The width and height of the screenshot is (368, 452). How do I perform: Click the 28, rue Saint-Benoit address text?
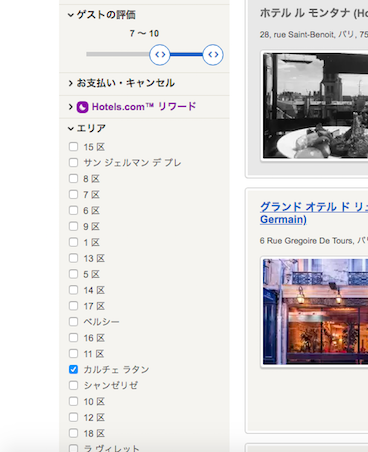(314, 35)
